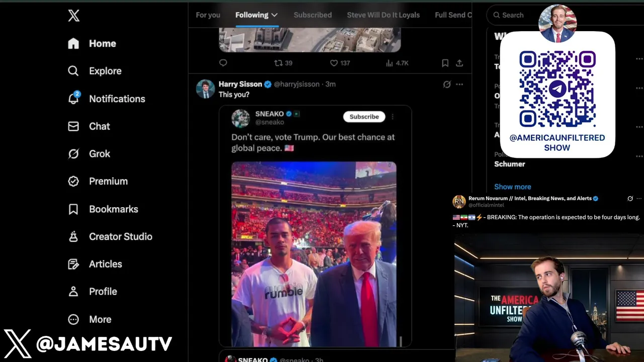Click Show more in trends panel

(x=513, y=187)
